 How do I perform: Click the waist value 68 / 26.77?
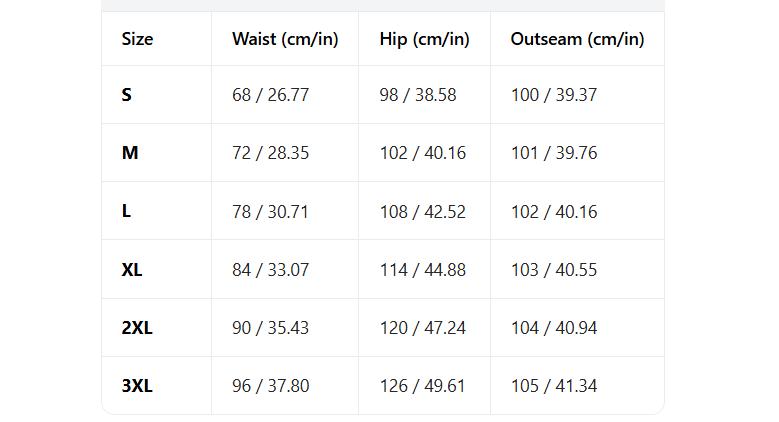pyautogui.click(x=270, y=95)
